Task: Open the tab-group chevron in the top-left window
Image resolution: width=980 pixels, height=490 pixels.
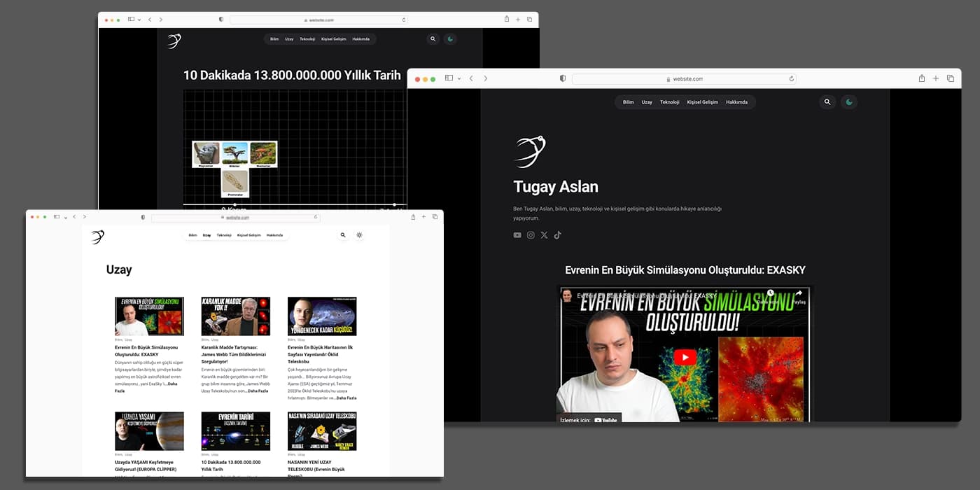Action: (x=139, y=20)
